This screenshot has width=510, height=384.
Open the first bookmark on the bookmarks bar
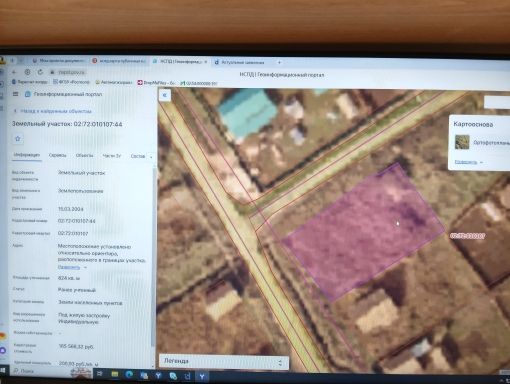tap(29, 82)
